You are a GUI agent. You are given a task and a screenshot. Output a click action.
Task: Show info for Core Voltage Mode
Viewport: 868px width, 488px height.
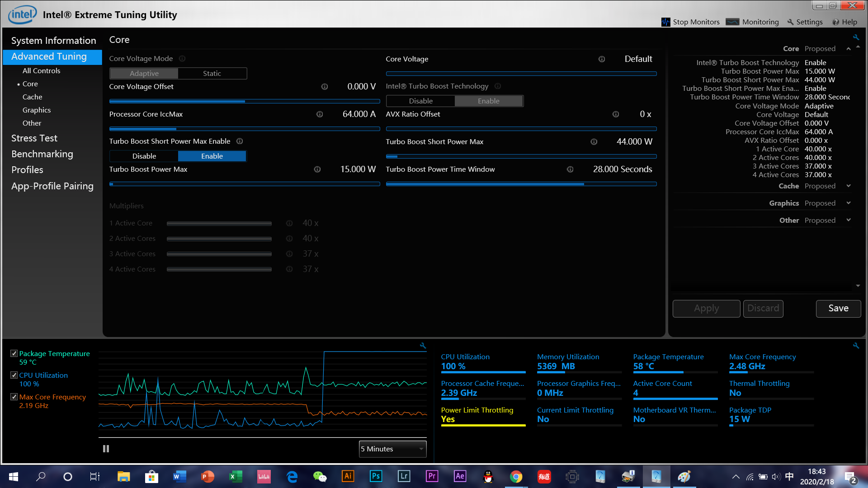coord(182,59)
